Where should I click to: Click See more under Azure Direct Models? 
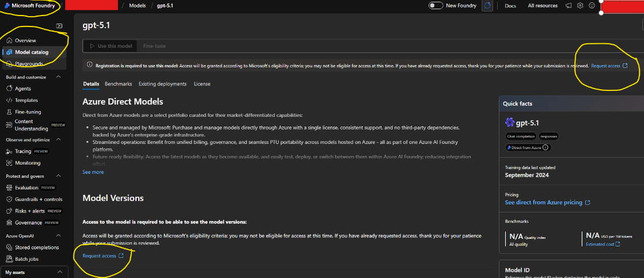(93, 172)
